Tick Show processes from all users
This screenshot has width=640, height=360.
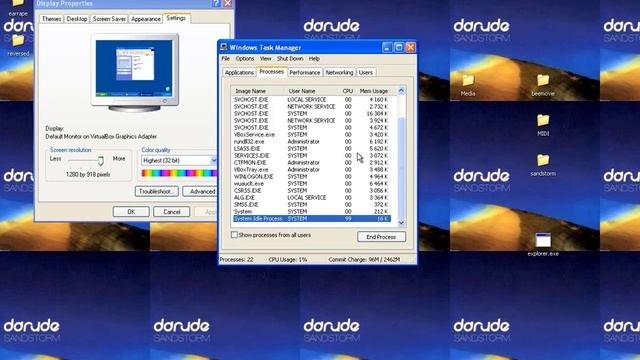[x=234, y=235]
